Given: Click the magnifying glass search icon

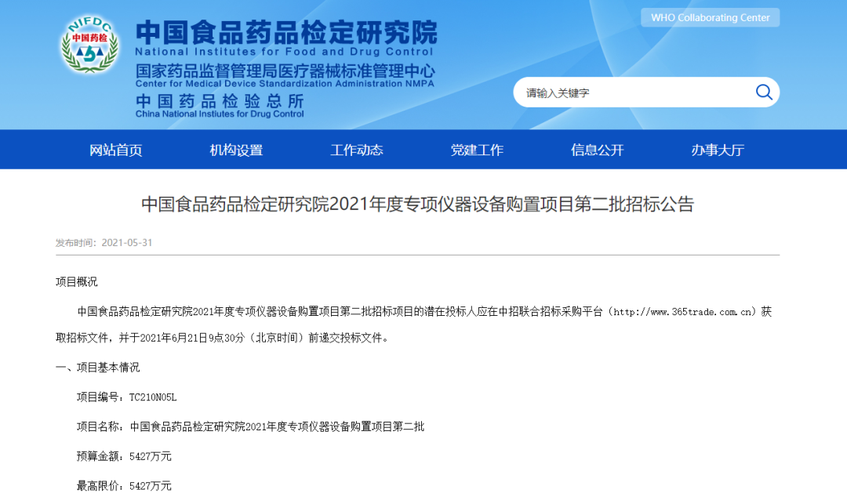Looking at the screenshot, I should (763, 92).
